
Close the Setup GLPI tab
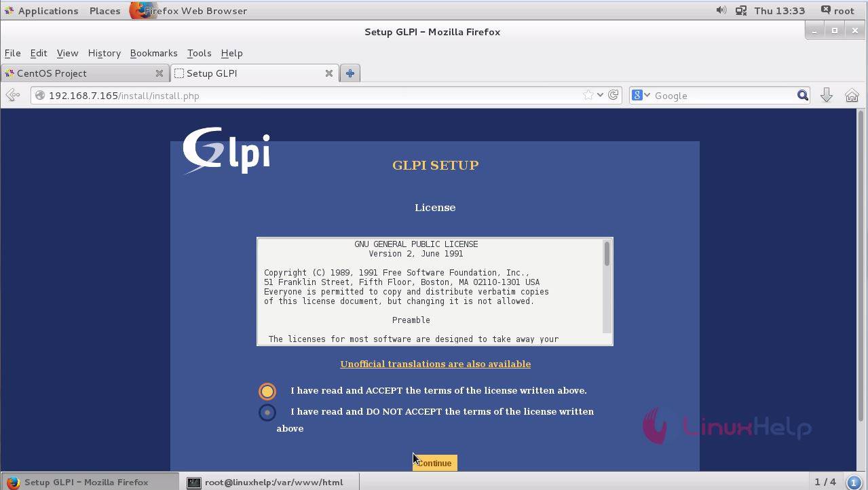click(x=329, y=73)
